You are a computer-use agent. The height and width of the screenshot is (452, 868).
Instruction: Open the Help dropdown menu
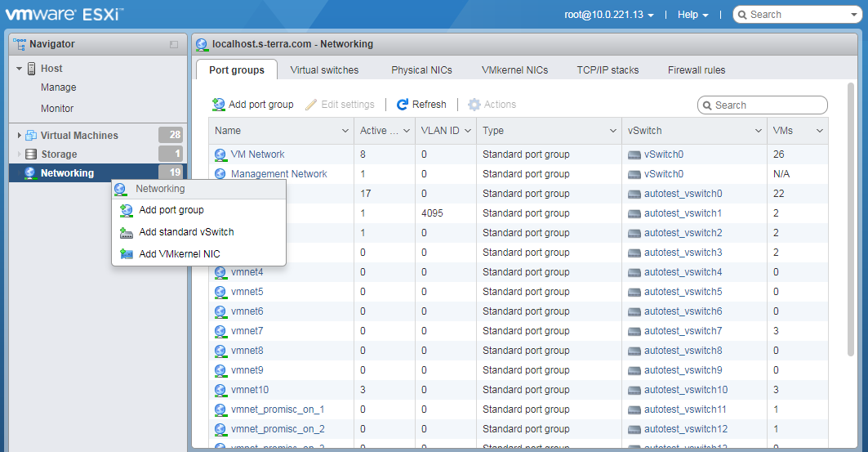(693, 15)
